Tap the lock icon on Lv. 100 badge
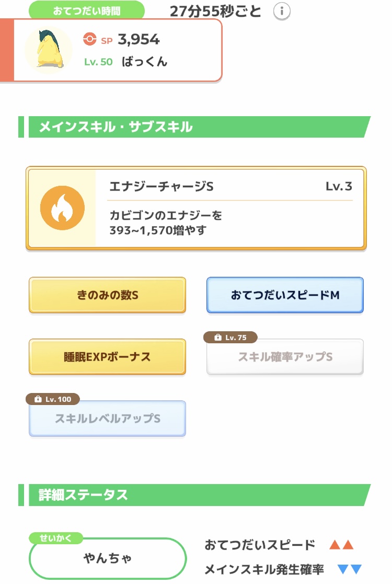Image resolution: width=392 pixels, height=584 pixels. (38, 399)
